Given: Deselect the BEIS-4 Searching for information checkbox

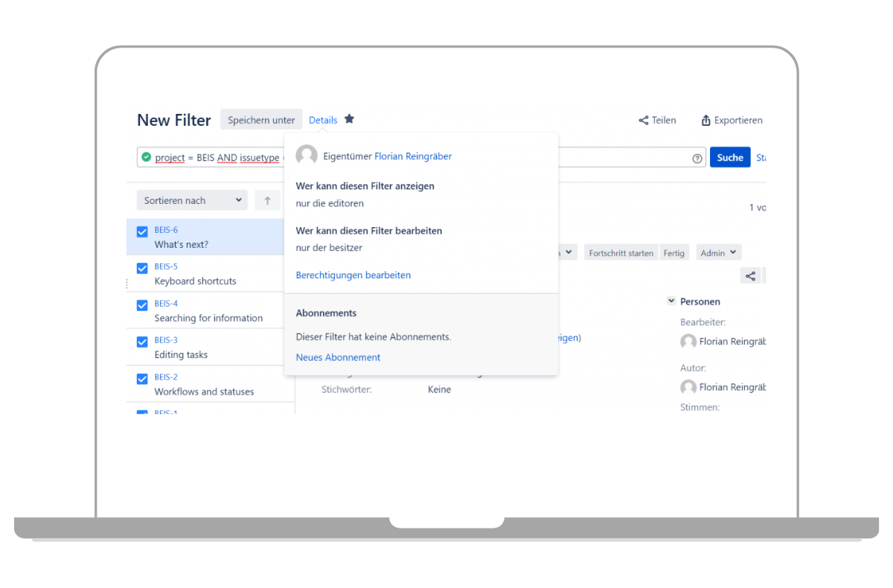Looking at the screenshot, I should point(141,304).
